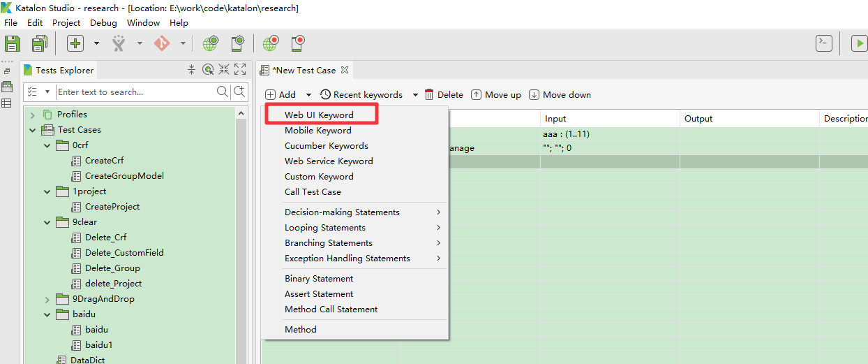Click the Record Web globe icon
This screenshot has height=364, width=868.
pos(271,43)
